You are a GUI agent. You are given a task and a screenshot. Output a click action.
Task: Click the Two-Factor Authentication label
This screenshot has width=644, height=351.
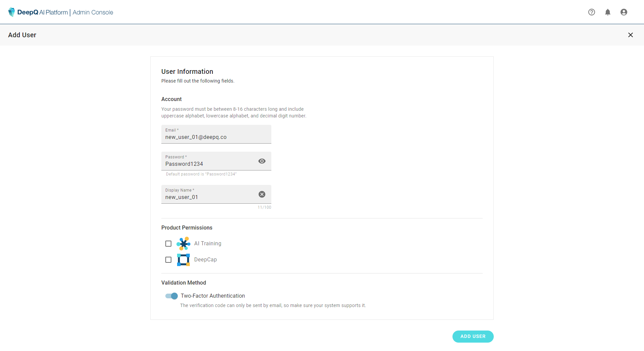[x=213, y=296]
